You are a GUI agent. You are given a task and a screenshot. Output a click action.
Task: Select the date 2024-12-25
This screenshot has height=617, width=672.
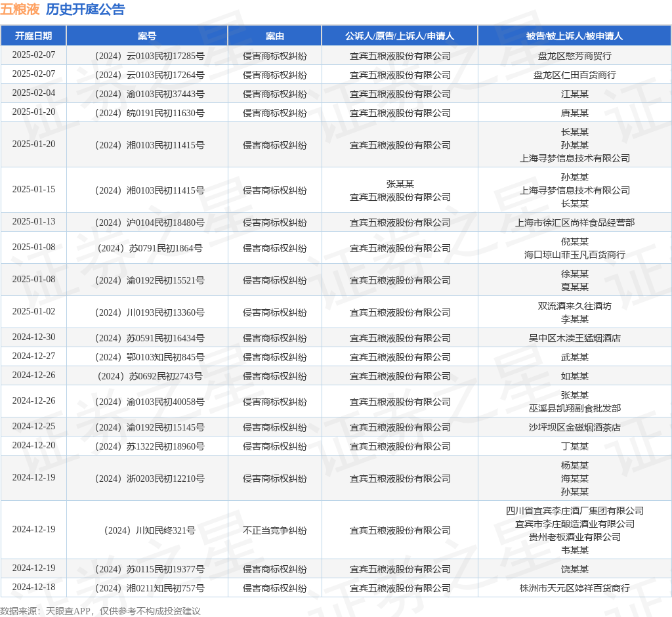tap(33, 427)
